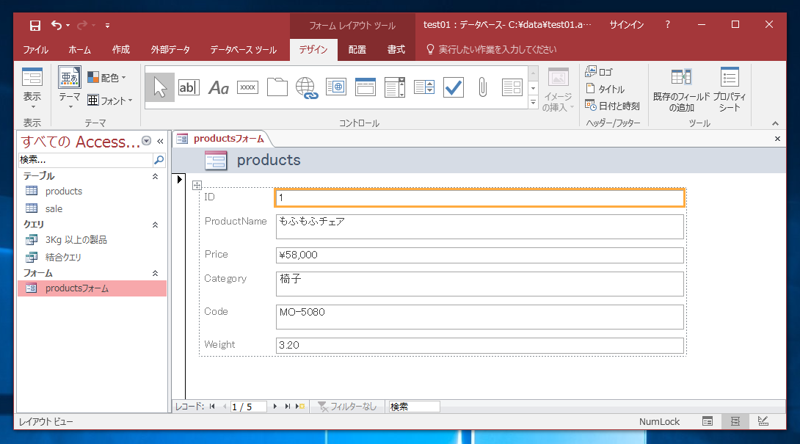This screenshot has height=444, width=800.
Task: Open the フォント theme fonts dropdown
Action: 110,101
